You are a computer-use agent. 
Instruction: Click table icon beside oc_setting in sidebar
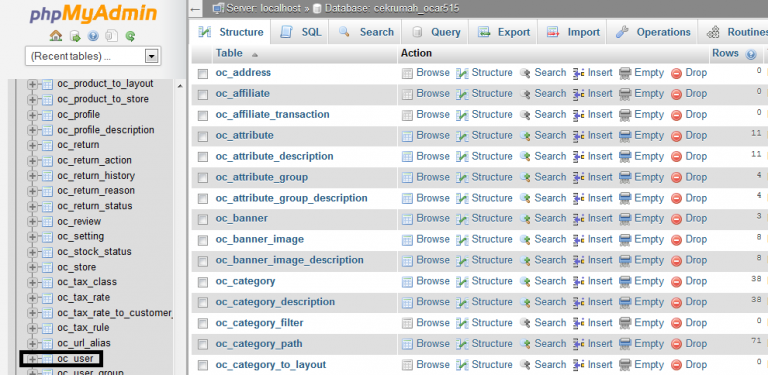pyautogui.click(x=48, y=237)
